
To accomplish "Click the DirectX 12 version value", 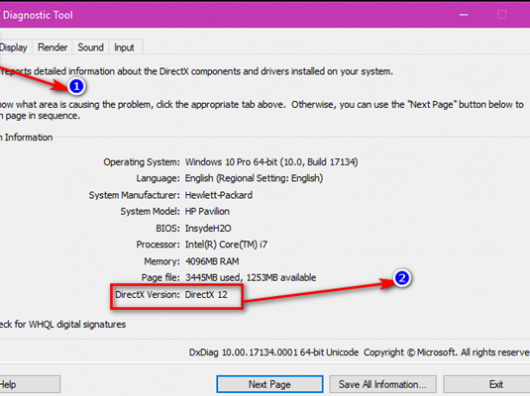I will pyautogui.click(x=206, y=294).
